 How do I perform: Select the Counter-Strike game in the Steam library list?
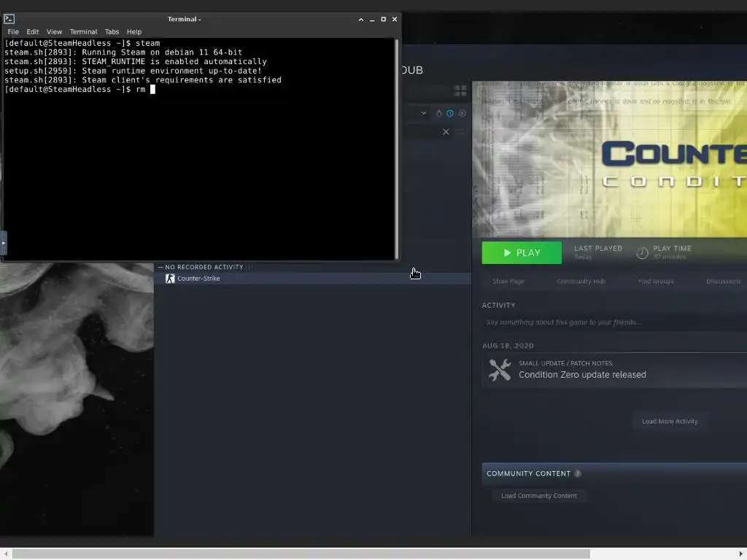click(312, 279)
